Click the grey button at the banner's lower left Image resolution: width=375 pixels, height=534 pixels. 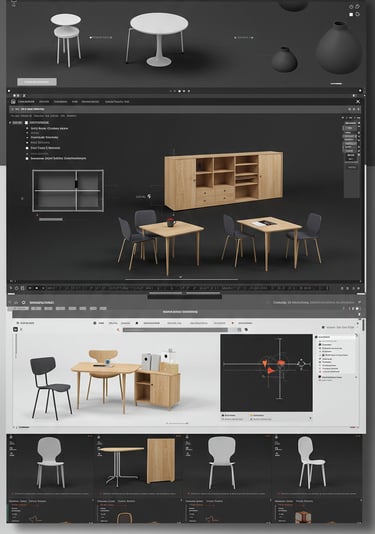pyautogui.click(x=37, y=82)
